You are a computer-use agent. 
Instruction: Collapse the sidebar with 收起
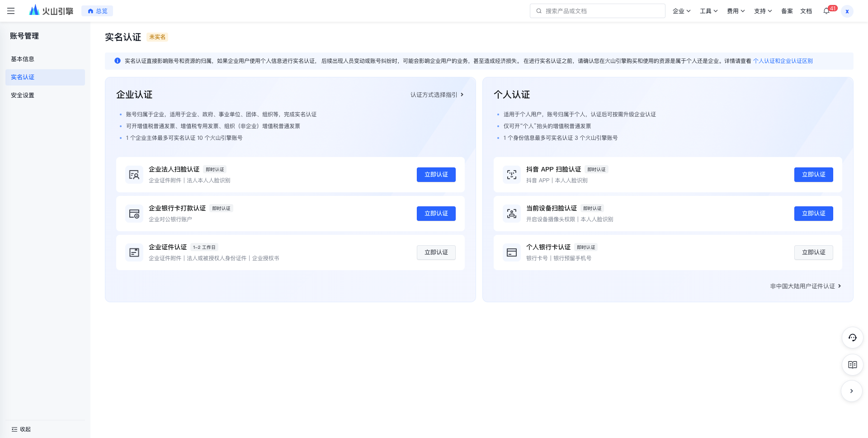click(21, 429)
